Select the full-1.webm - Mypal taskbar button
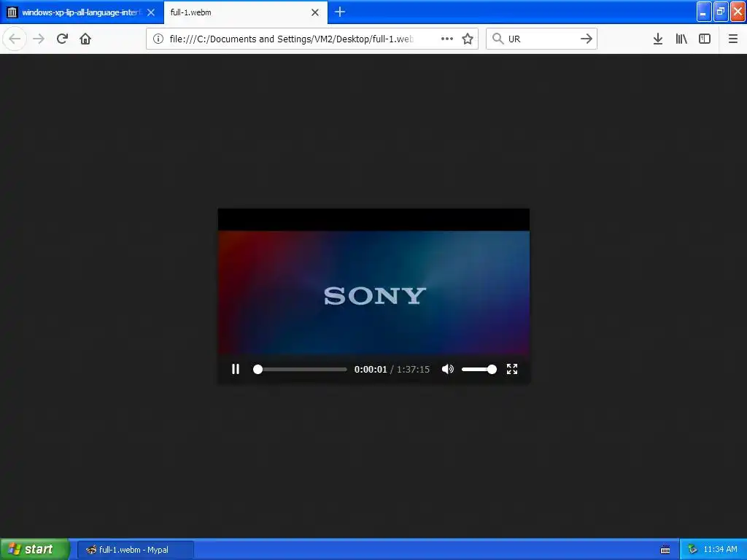Screen dimensions: 747x560 tap(135, 550)
